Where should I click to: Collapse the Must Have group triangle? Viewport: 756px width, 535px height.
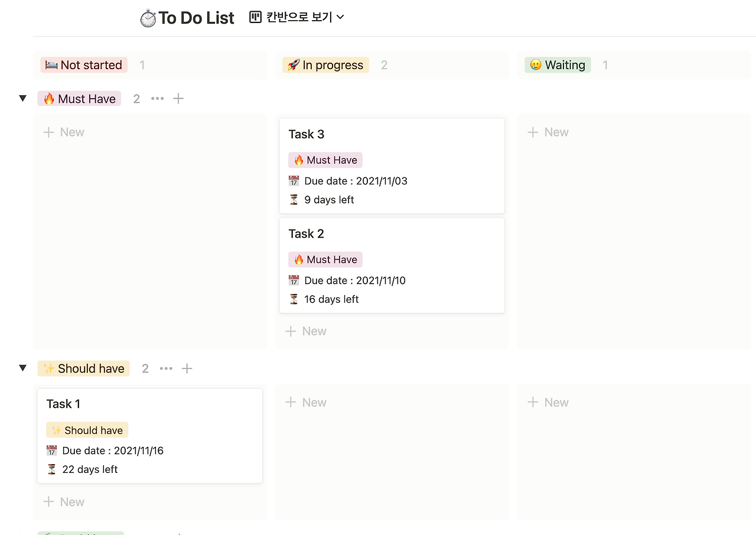(22, 99)
